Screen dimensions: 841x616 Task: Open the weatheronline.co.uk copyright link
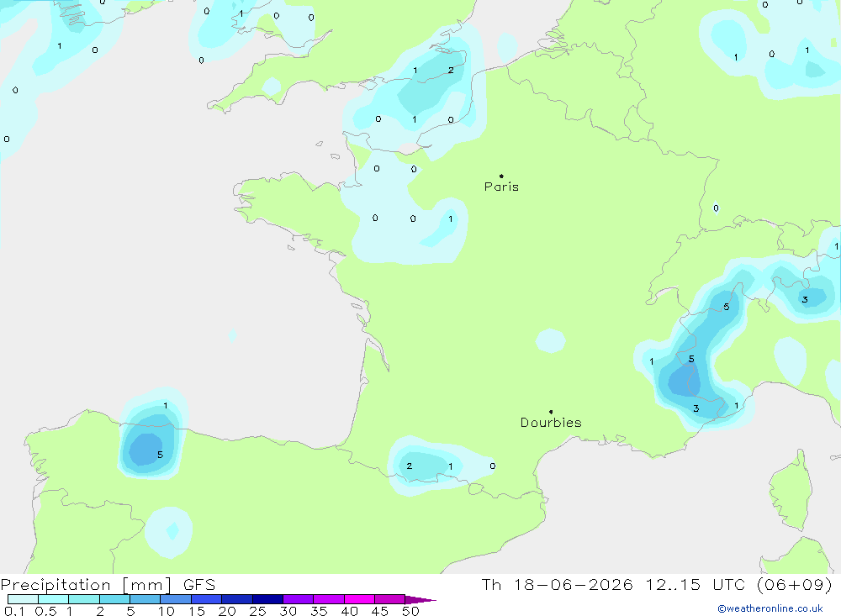[770, 608]
